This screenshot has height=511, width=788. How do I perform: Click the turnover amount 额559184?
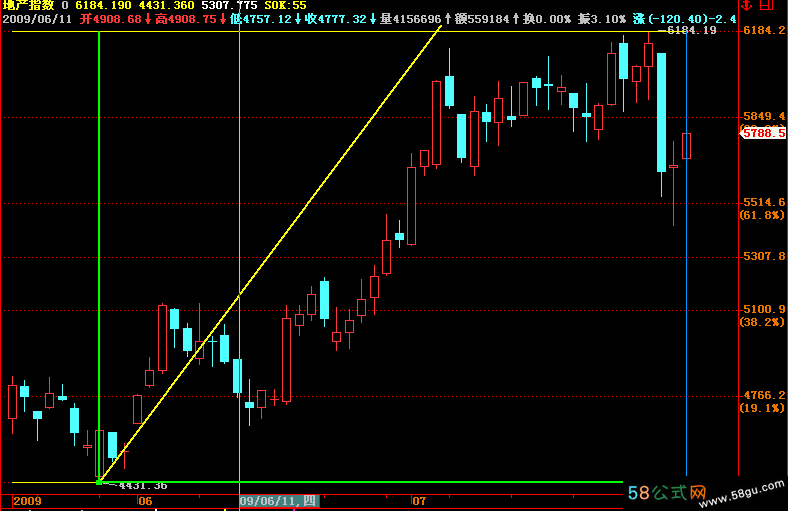(x=482, y=19)
